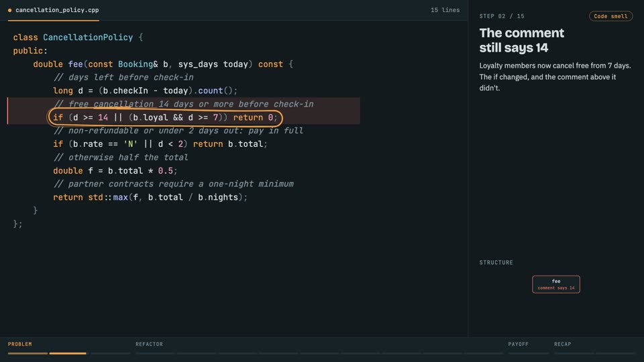The height and width of the screenshot is (362, 644).
Task: Jump to the PAYOFF section label
Action: click(x=519, y=344)
